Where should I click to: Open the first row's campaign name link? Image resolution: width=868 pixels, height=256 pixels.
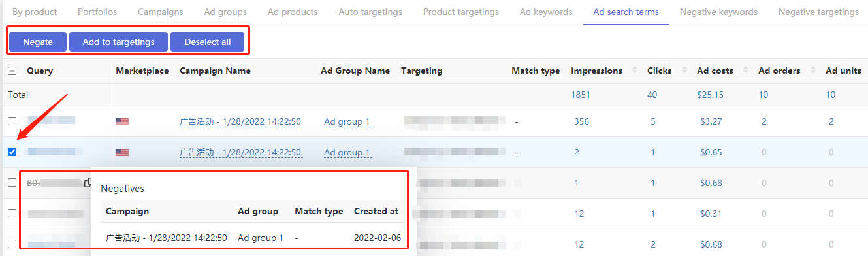(x=240, y=121)
